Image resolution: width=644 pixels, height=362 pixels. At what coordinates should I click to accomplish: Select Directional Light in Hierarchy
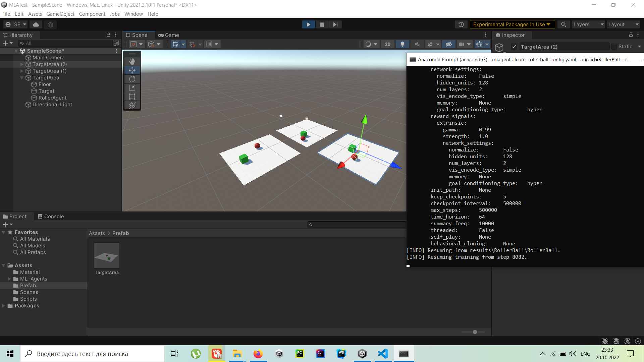tap(52, 105)
